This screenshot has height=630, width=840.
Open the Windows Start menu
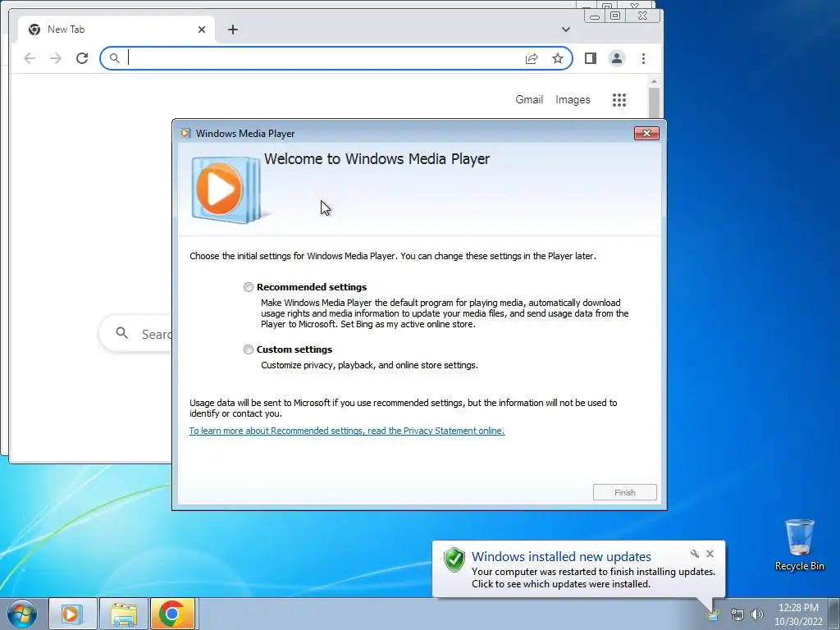[22, 614]
